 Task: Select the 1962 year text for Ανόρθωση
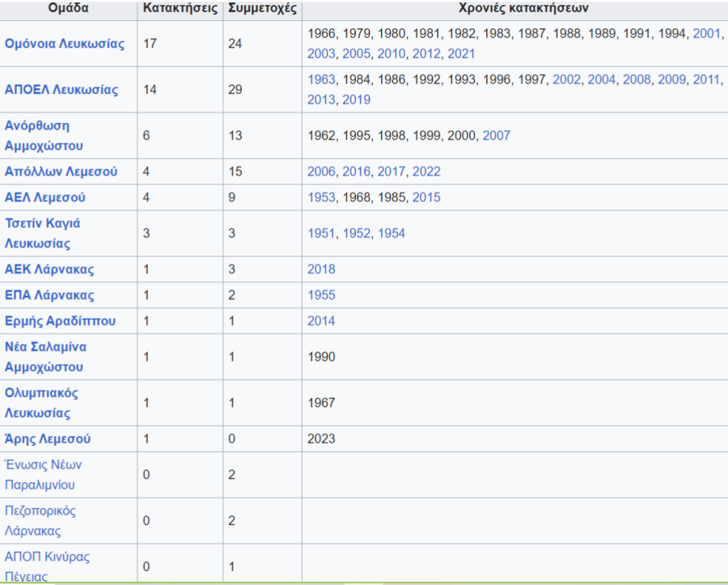pos(321,136)
